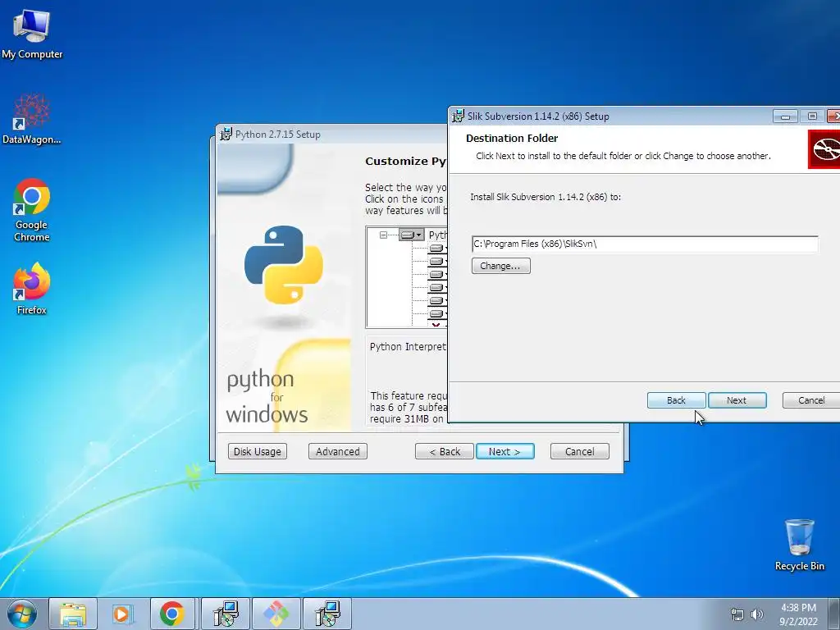Click Back in Slik Subversion Setup

point(676,400)
